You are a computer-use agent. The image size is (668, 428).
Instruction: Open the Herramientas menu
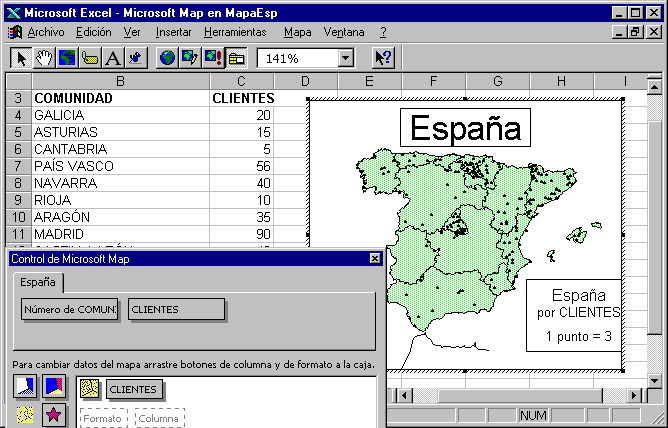click(x=236, y=32)
